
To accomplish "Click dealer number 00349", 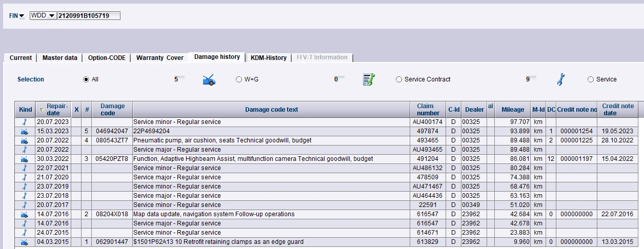I will [x=470, y=205].
